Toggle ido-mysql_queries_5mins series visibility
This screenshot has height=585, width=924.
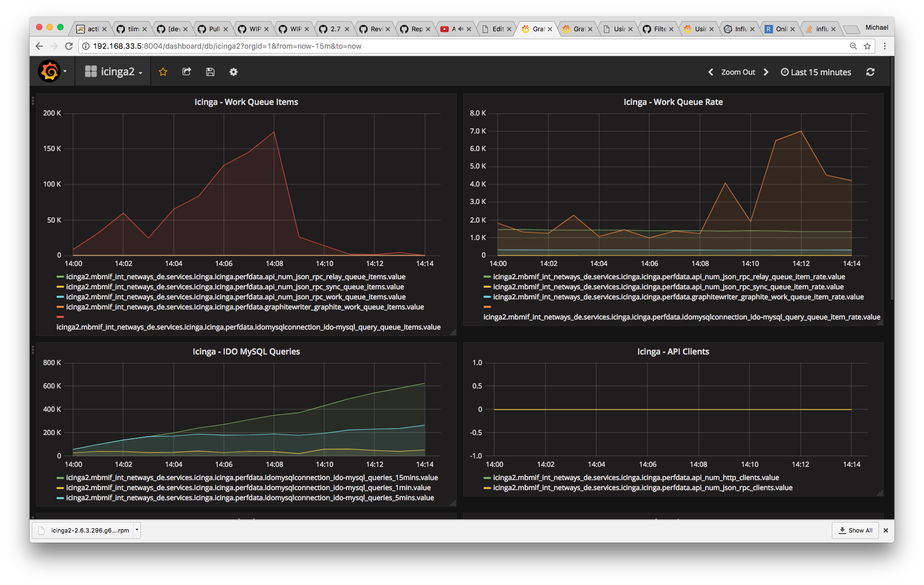250,498
